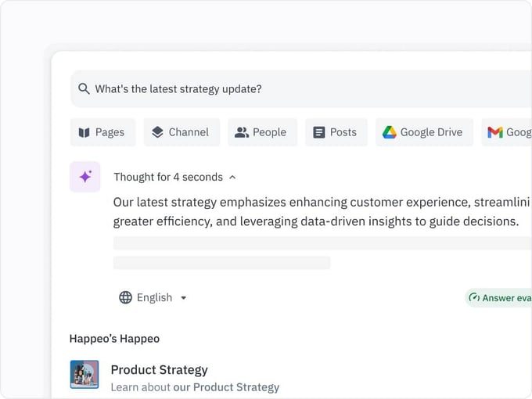Viewport: 532px width, 399px height.
Task: Click the globe language icon
Action: pyautogui.click(x=125, y=297)
